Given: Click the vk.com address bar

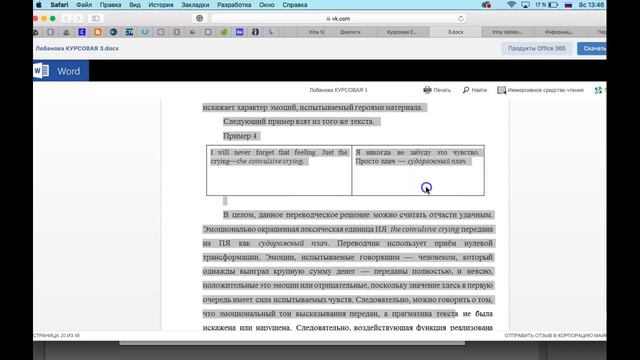Looking at the screenshot, I should [x=338, y=18].
